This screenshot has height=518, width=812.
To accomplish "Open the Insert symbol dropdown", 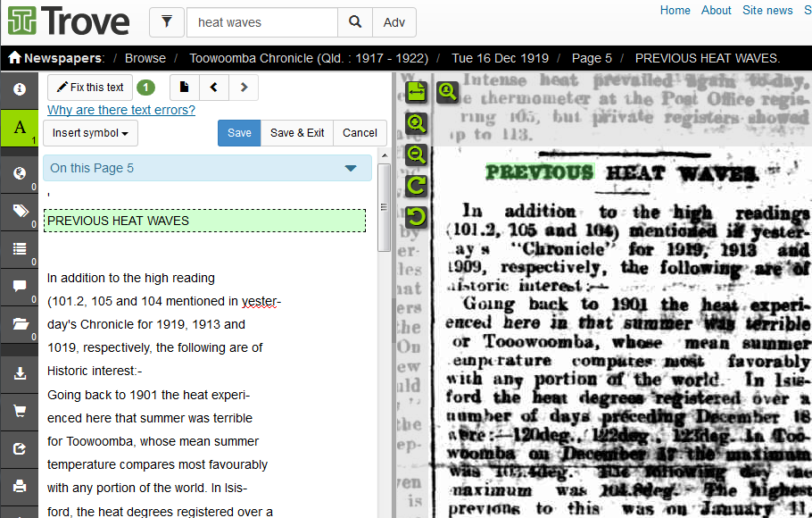I will [90, 133].
